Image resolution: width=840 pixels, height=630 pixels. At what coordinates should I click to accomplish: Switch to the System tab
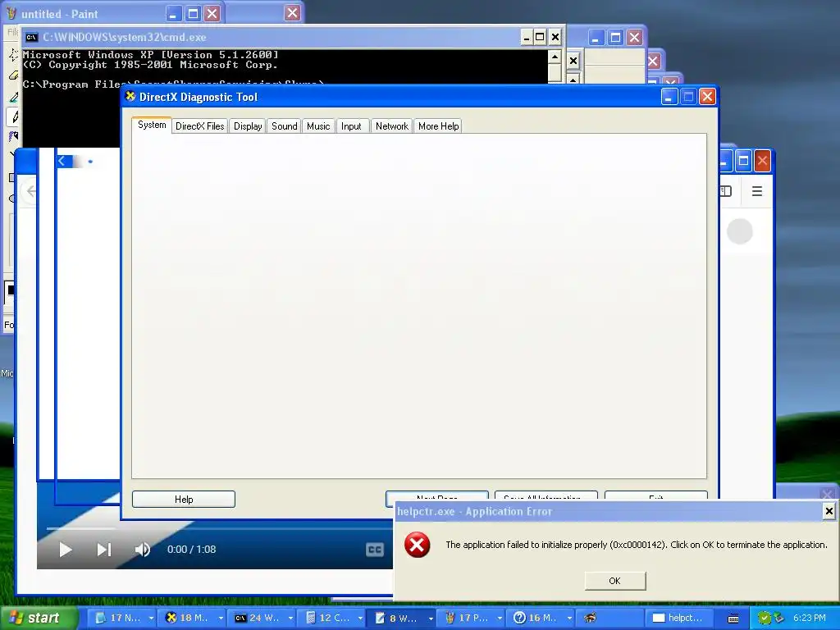[152, 125]
